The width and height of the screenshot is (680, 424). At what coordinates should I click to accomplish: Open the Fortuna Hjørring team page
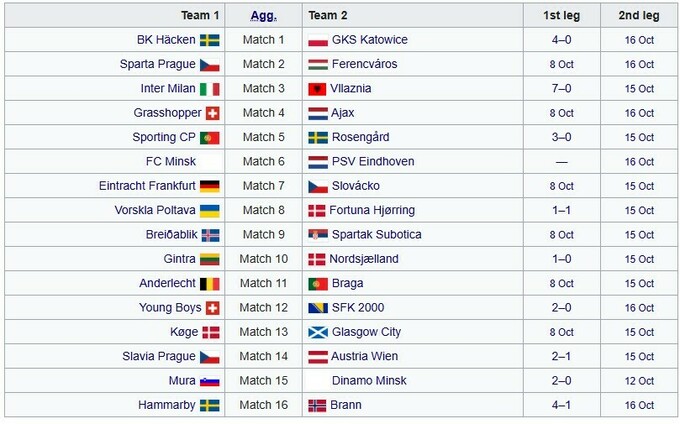(x=375, y=211)
